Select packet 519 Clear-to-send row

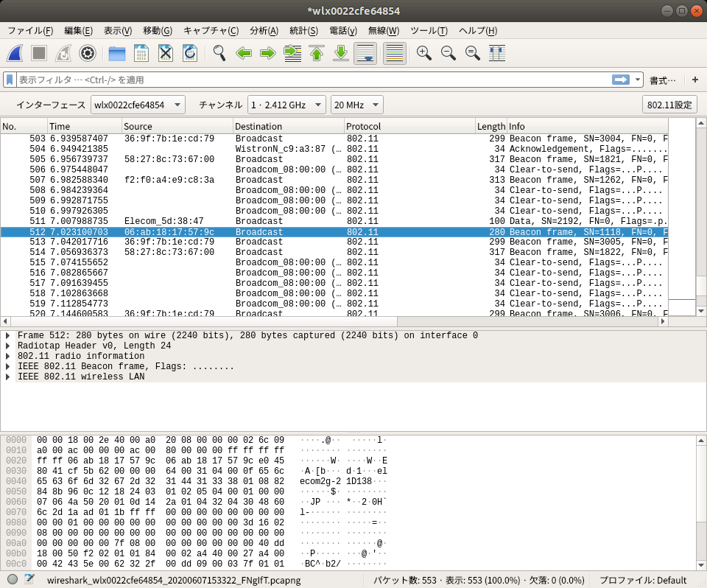pyautogui.click(x=334, y=304)
